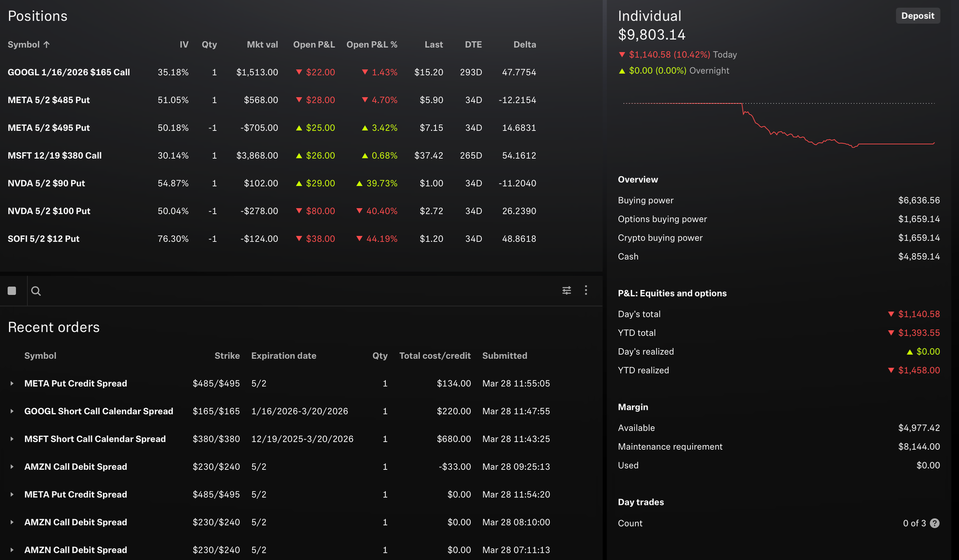
Task: Click Maintenance requirement $8,144.00 value
Action: tap(919, 446)
